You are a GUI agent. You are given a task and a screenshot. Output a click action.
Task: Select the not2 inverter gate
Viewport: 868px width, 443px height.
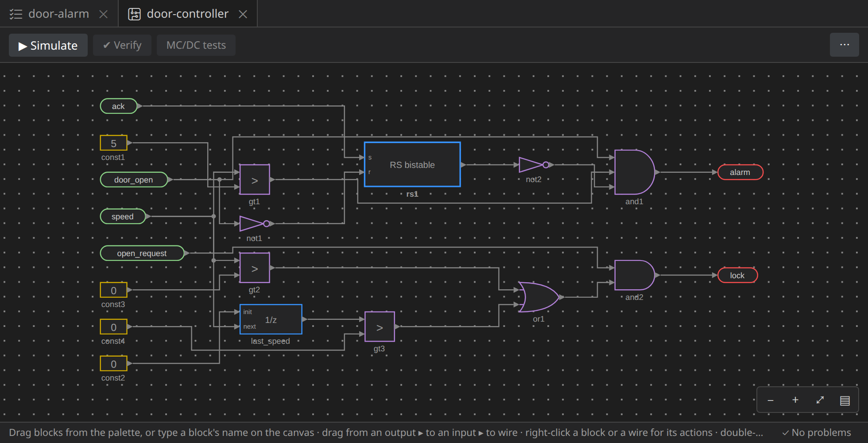[x=534, y=165]
